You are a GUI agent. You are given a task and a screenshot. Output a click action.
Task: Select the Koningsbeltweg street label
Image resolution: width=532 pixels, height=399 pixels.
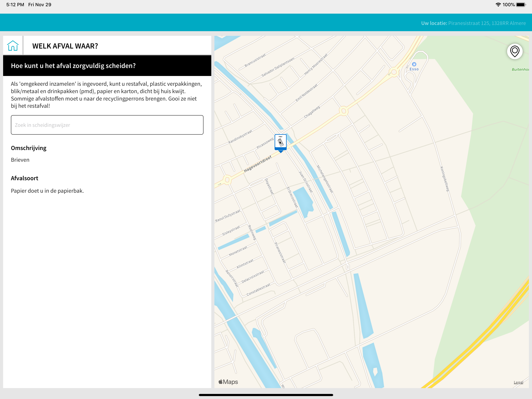(444, 179)
